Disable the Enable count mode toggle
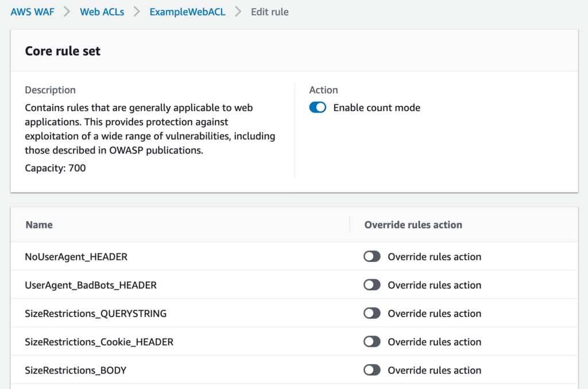588x389 pixels. (x=318, y=107)
